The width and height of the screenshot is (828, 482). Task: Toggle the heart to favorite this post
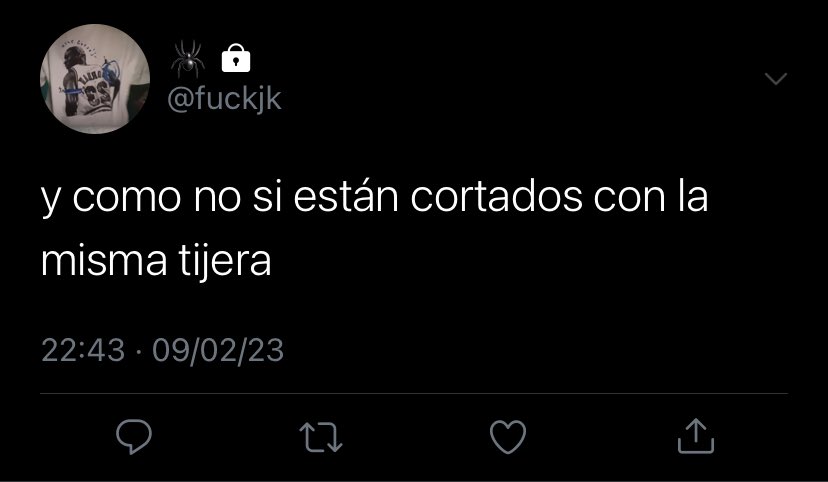508,437
